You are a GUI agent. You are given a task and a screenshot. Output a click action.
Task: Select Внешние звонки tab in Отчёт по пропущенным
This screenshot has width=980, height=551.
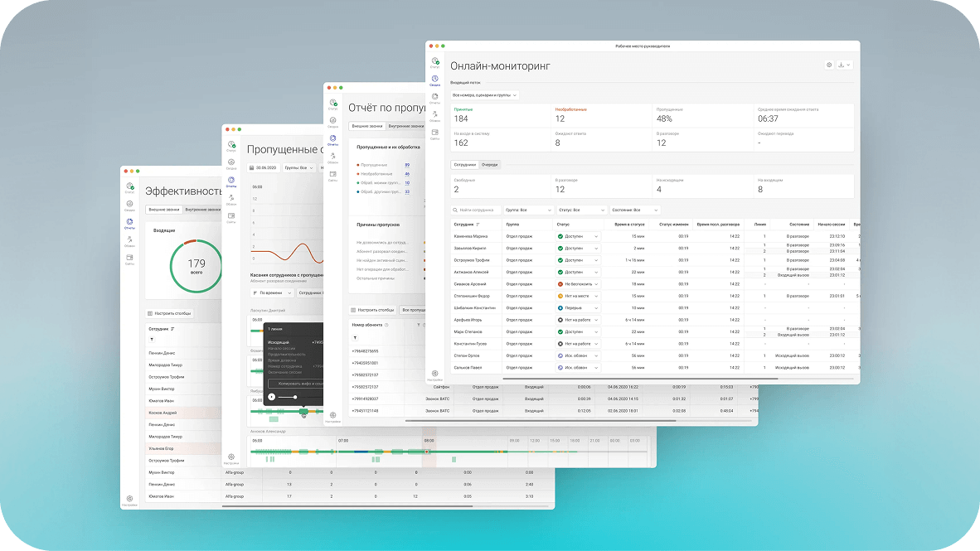pyautogui.click(x=366, y=126)
